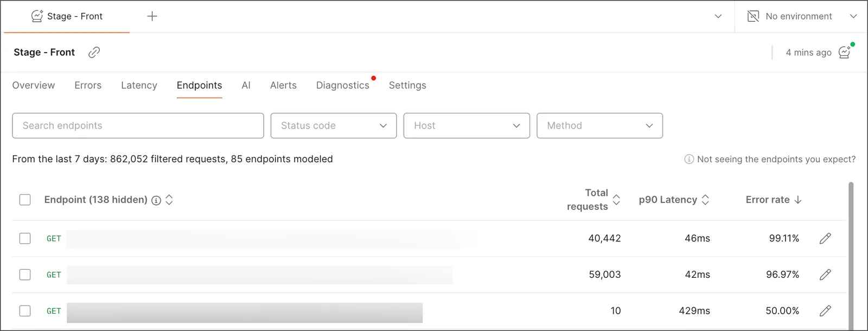Click the 96.97% error rate value
868x331 pixels.
tap(782, 275)
